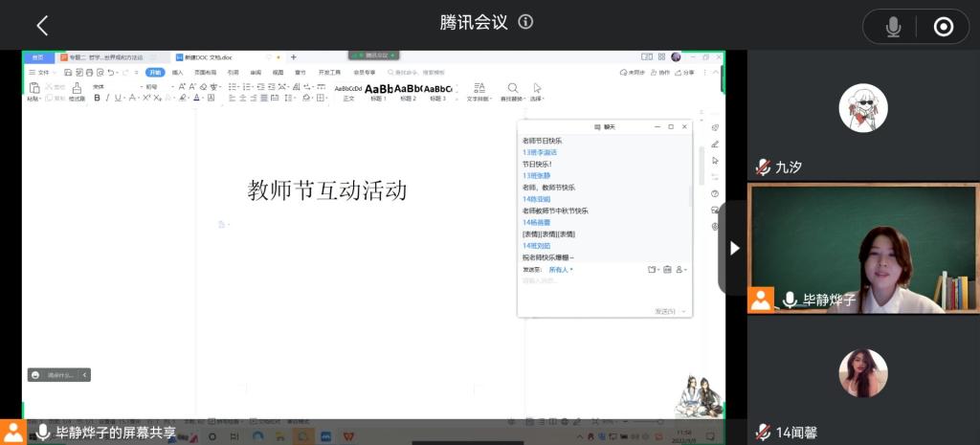The image size is (980, 445).
Task: Open meeting info icon beside 腾讯会议 title
Action: (525, 22)
